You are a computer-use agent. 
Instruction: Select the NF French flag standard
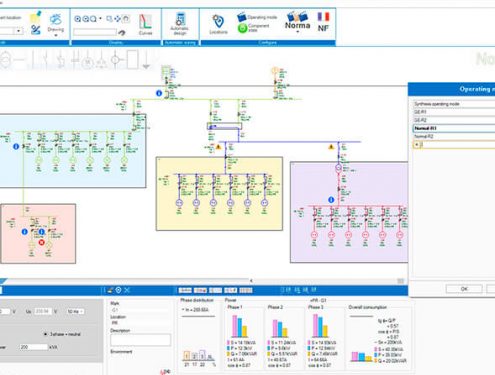[323, 22]
